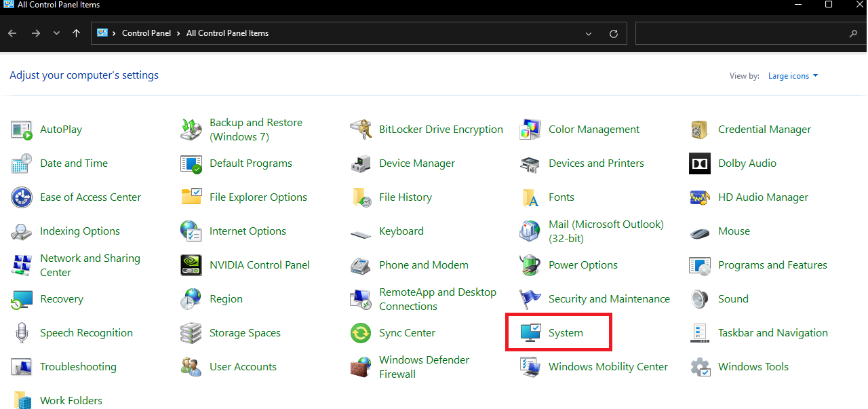Screen dimensions: 868x409
Task: Click the Devices and Printers icon
Action: 530,163
